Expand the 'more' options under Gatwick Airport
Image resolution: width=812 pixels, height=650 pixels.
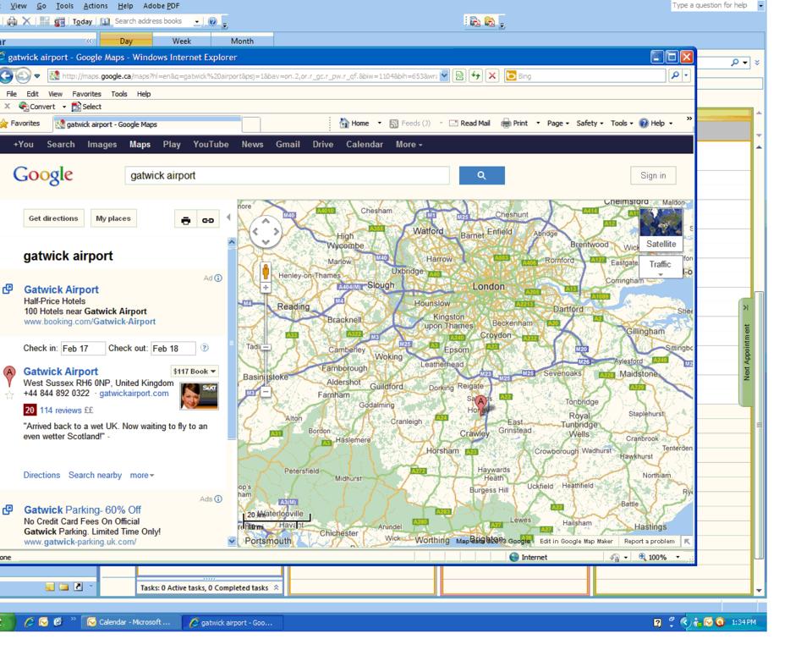[141, 475]
